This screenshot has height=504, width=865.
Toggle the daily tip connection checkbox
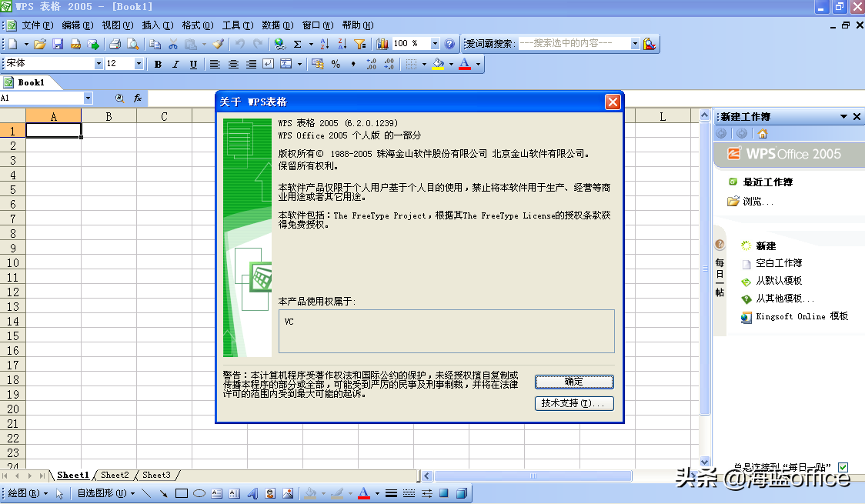(843, 467)
